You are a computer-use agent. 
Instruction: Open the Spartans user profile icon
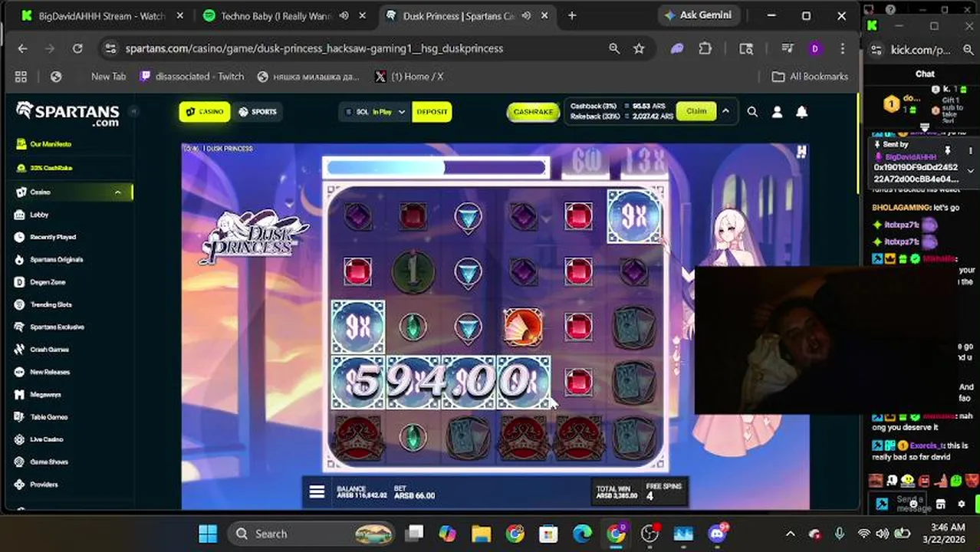(x=777, y=112)
